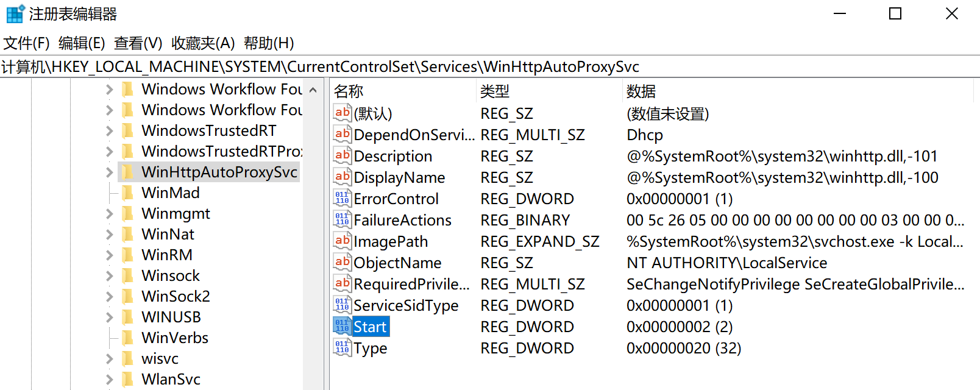This screenshot has width=980, height=390.
Task: Click the 数据 column header
Action: point(641,91)
